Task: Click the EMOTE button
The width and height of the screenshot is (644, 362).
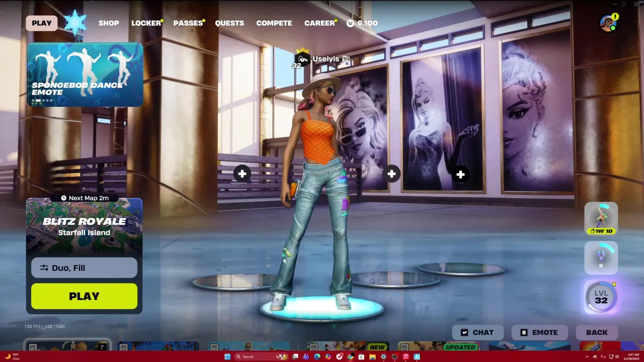Action: click(x=540, y=332)
